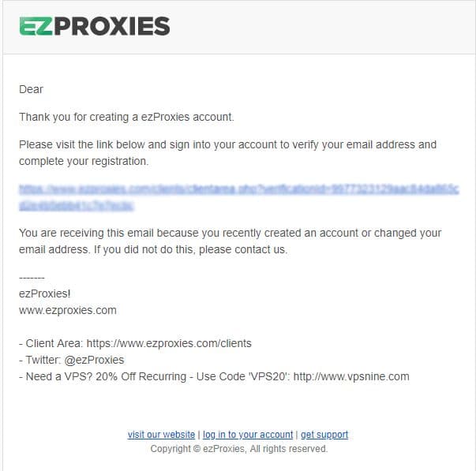This screenshot has height=471, width=476.
Task: Click the 'visit our website' footer link
Action: 161,435
